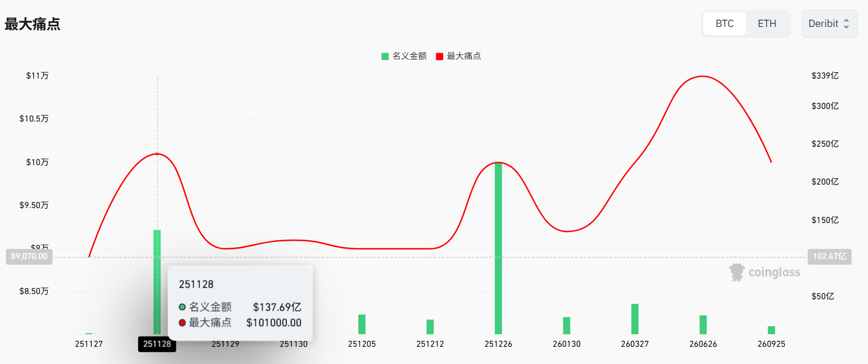
Task: Toggle the 名义金额 legend series
Action: [x=404, y=56]
